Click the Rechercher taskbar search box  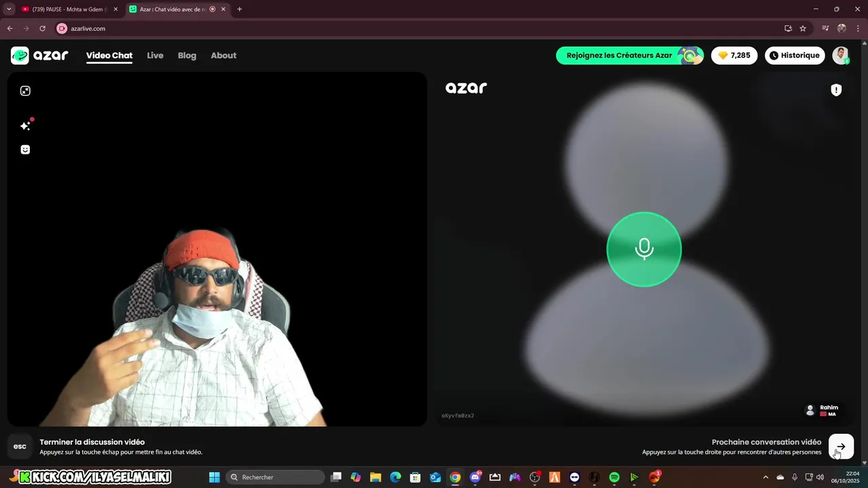275,477
